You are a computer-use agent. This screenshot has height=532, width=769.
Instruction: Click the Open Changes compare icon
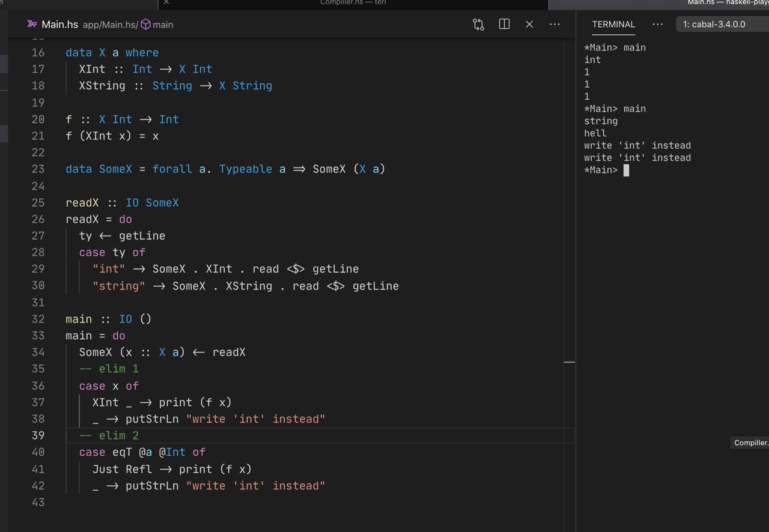click(x=478, y=25)
